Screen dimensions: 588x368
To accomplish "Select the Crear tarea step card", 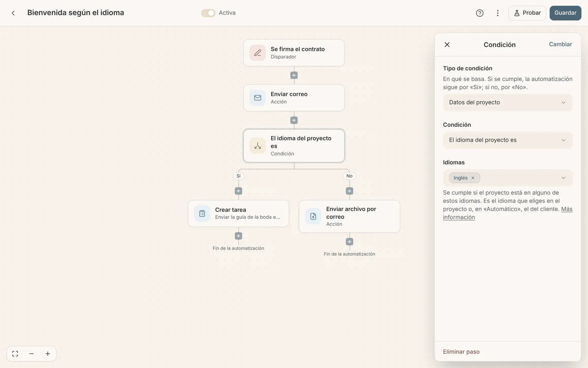I will (x=238, y=213).
